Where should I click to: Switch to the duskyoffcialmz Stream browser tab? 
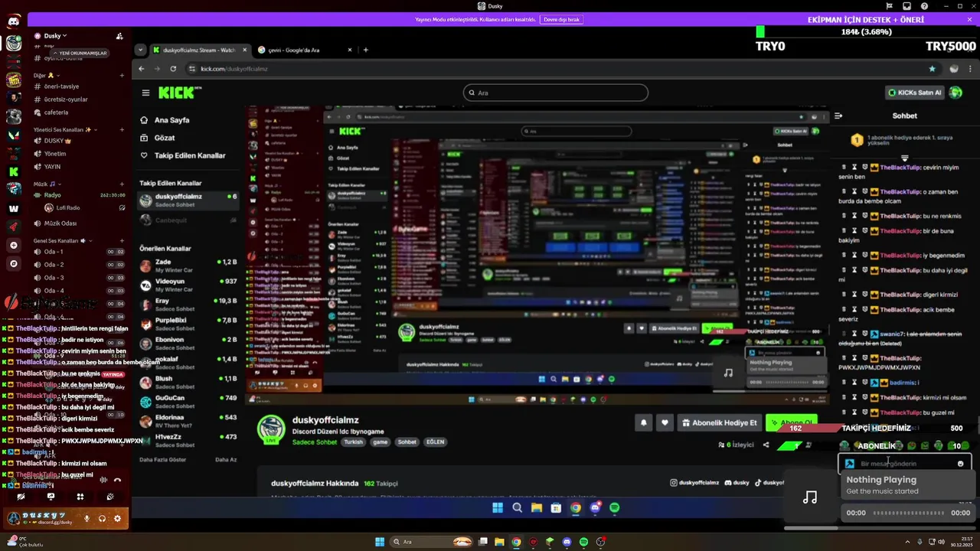[199, 50]
